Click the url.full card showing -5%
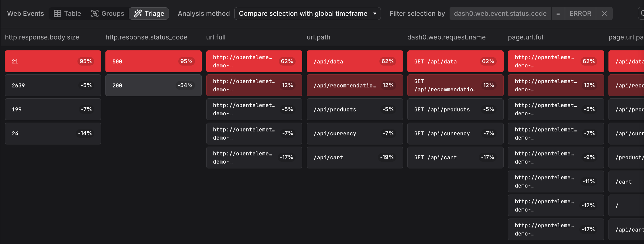The height and width of the screenshot is (244, 644). [254, 109]
